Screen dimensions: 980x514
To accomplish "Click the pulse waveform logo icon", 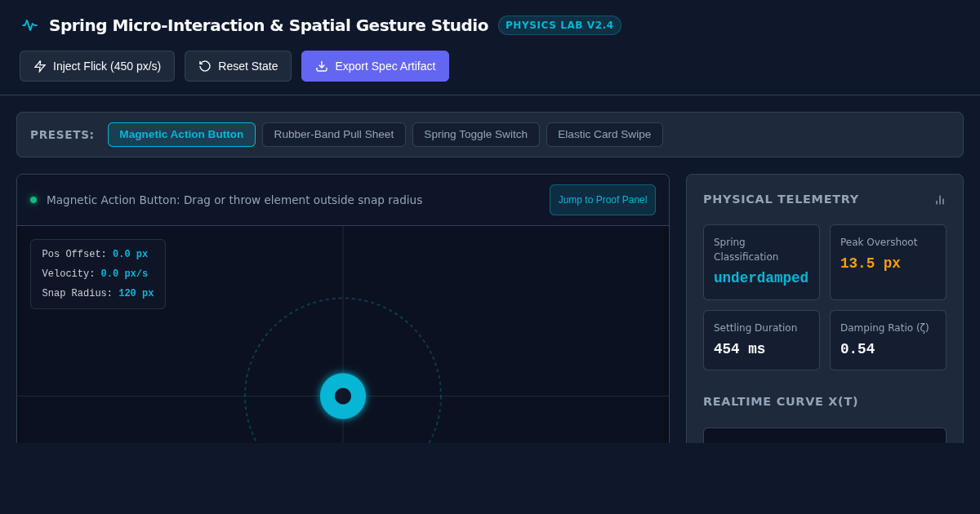I will click(x=29, y=25).
